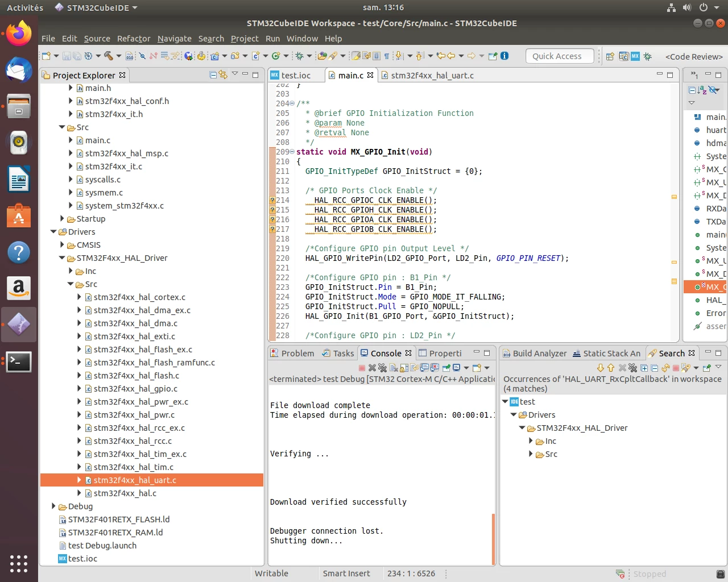This screenshot has width=728, height=582.
Task: Toggle Scroll Lock in the Console
Action: [404, 368]
